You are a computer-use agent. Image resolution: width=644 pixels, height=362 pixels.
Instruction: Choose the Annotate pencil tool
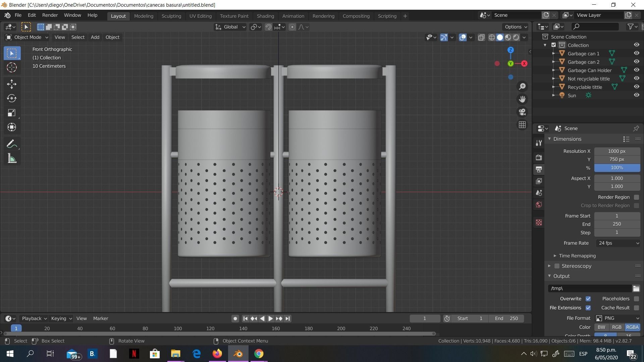[x=12, y=144]
